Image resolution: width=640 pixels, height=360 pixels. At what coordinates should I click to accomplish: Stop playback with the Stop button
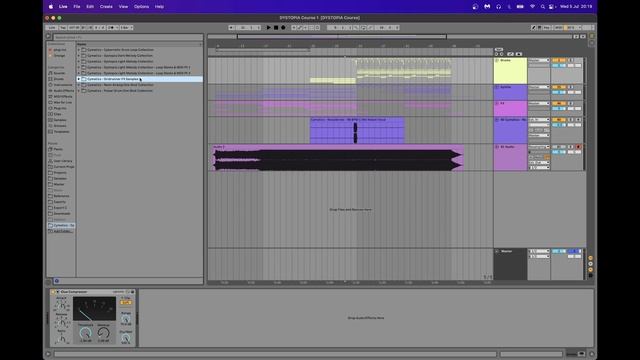[x=276, y=28]
